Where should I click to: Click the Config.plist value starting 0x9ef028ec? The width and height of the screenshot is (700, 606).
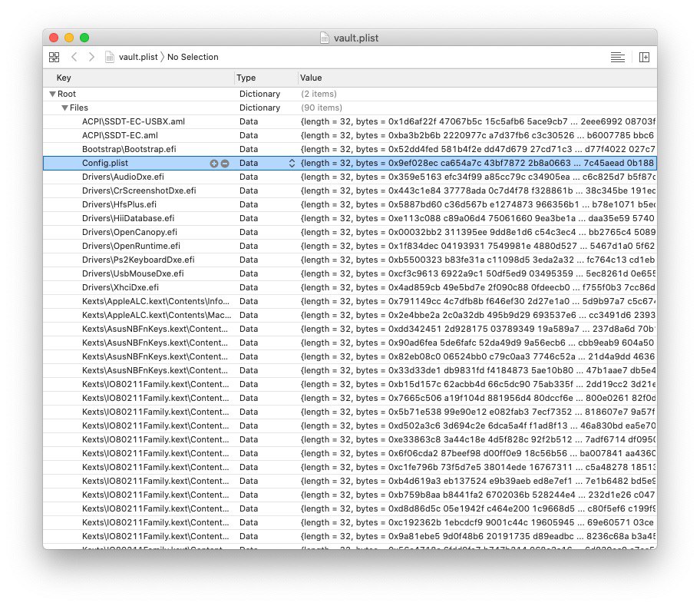pyautogui.click(x=477, y=163)
